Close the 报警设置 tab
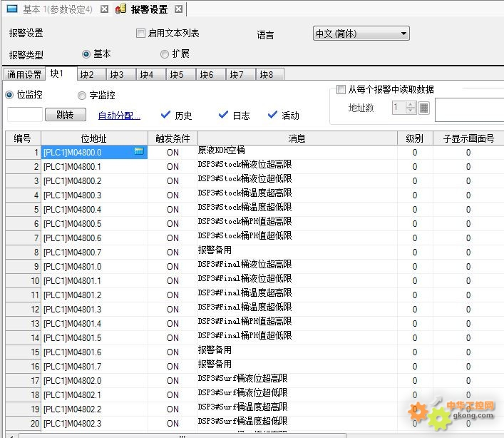This screenshot has width=504, height=438. pos(178,9)
